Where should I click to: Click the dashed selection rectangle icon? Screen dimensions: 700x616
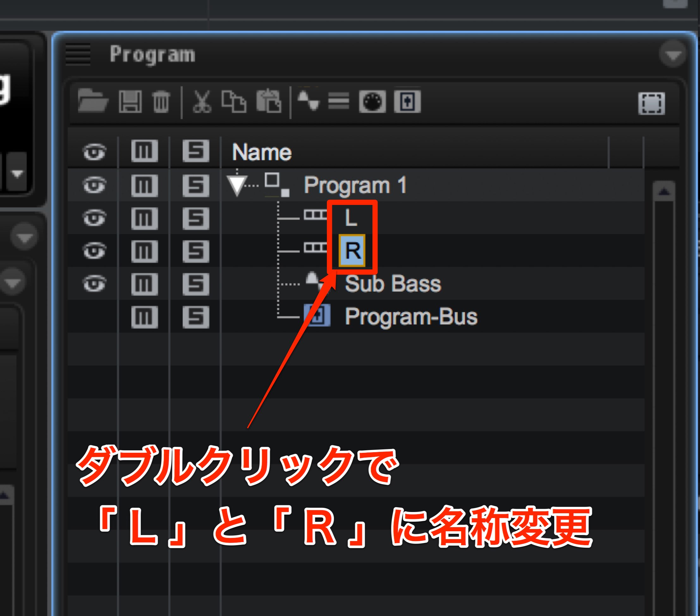click(x=652, y=103)
